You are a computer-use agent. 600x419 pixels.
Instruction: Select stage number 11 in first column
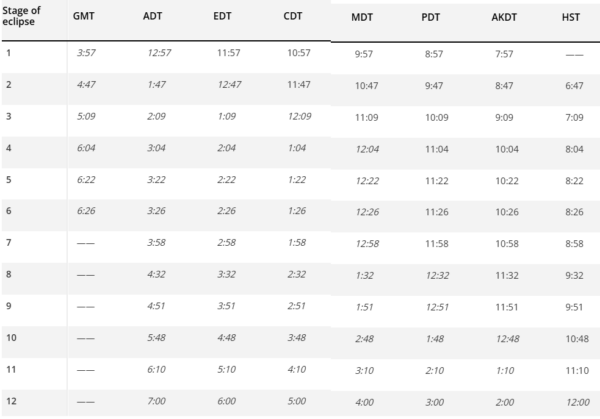(x=10, y=368)
